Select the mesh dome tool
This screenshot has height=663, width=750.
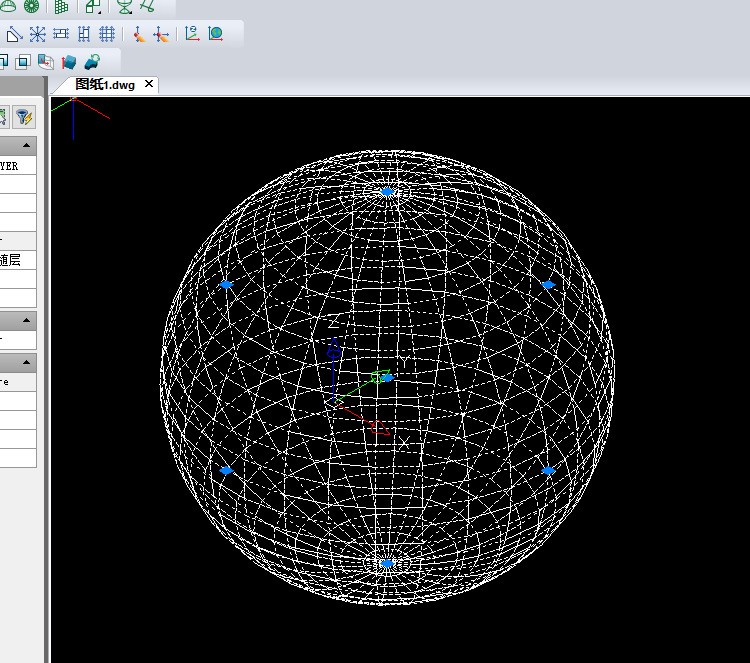tap(7, 6)
